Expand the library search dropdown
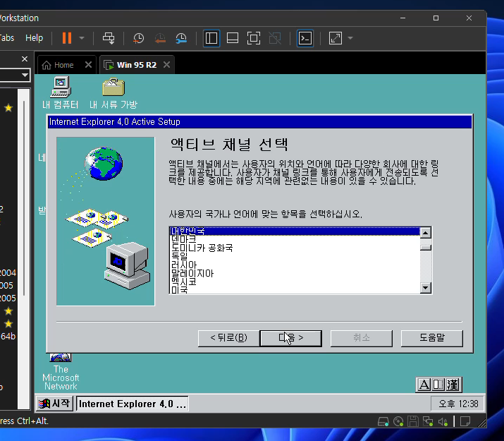 [25, 75]
